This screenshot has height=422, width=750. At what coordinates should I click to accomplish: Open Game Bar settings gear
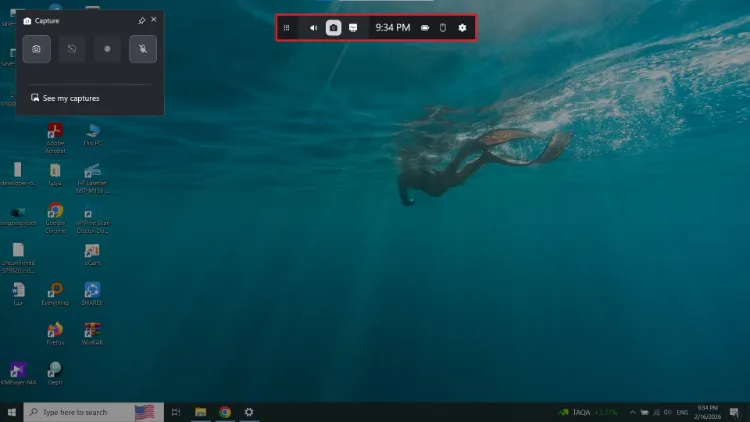(462, 28)
